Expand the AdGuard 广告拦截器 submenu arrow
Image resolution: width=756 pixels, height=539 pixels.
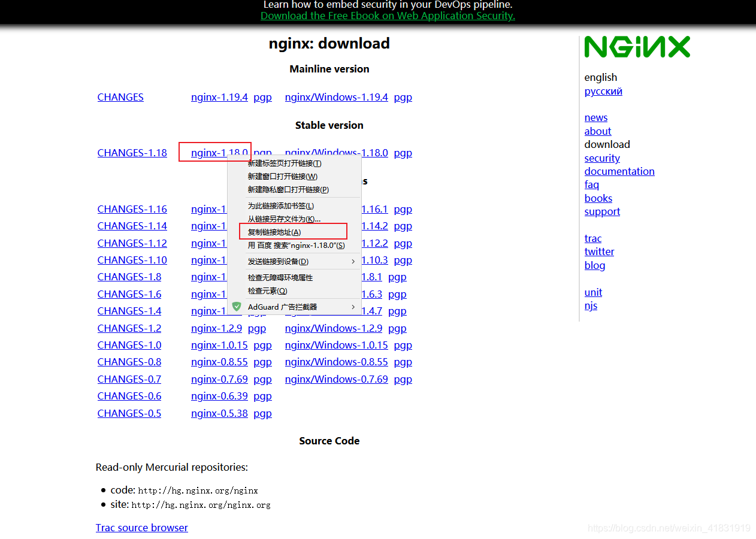pos(353,307)
